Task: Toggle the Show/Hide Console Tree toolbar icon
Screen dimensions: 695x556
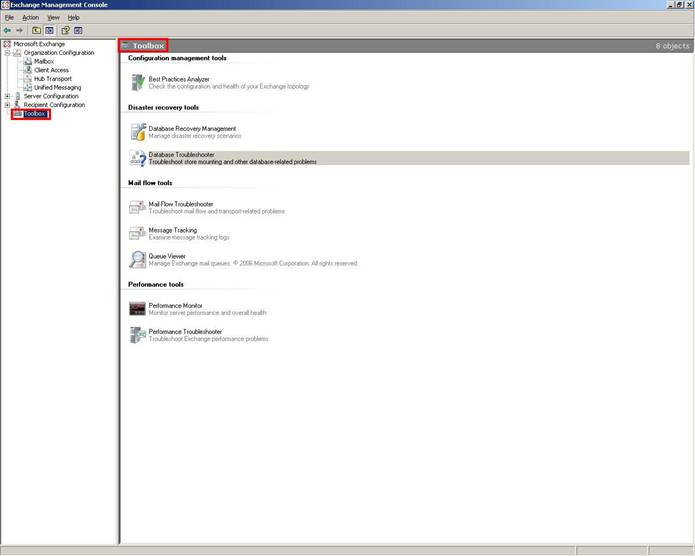Action: click(50, 30)
